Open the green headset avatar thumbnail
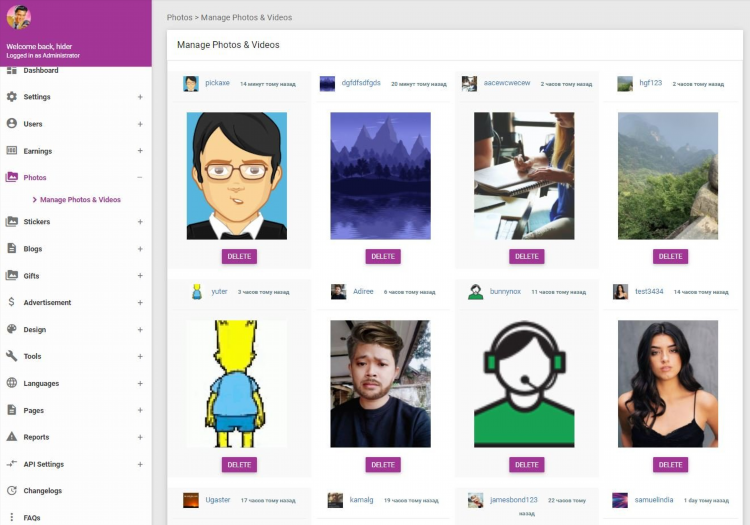The image size is (750, 525). (x=524, y=384)
